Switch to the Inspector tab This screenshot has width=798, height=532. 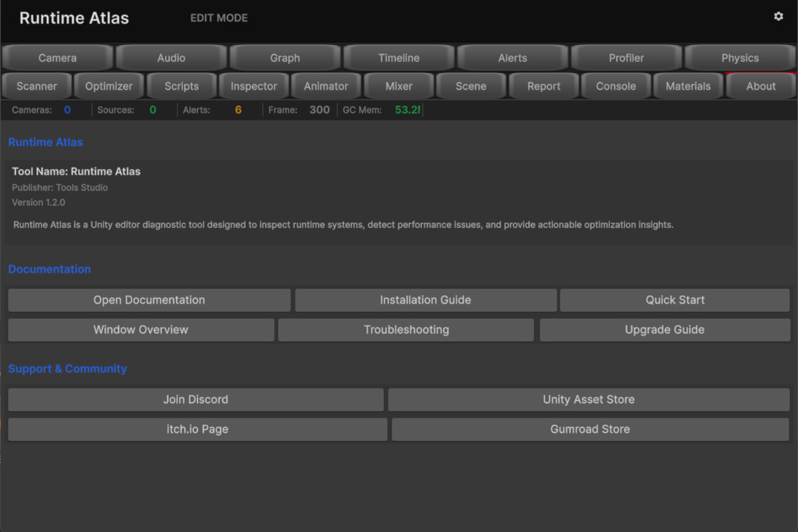[x=253, y=86]
